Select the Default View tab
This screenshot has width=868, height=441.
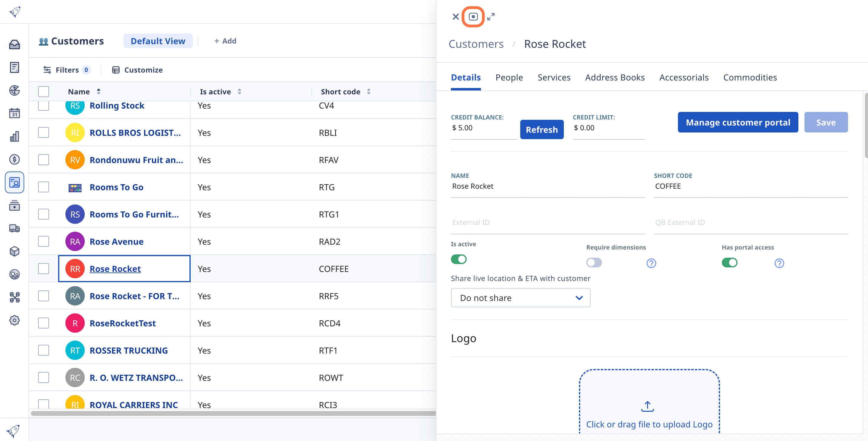point(158,41)
